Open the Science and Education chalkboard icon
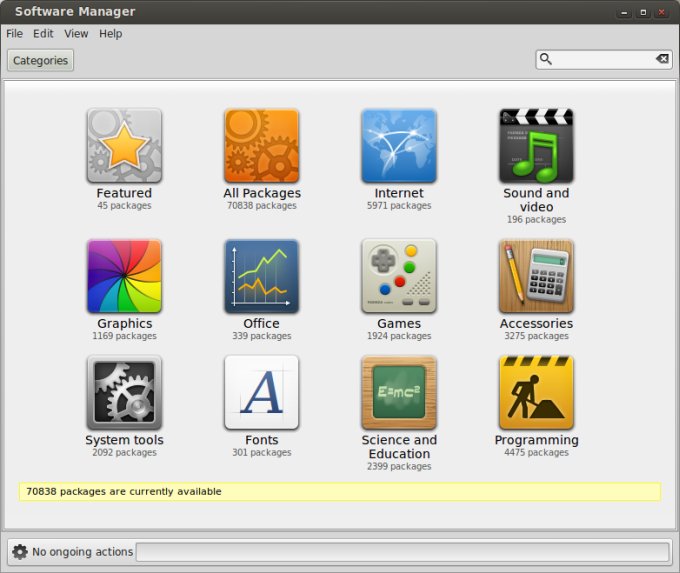Image resolution: width=680 pixels, height=573 pixels. (x=399, y=393)
